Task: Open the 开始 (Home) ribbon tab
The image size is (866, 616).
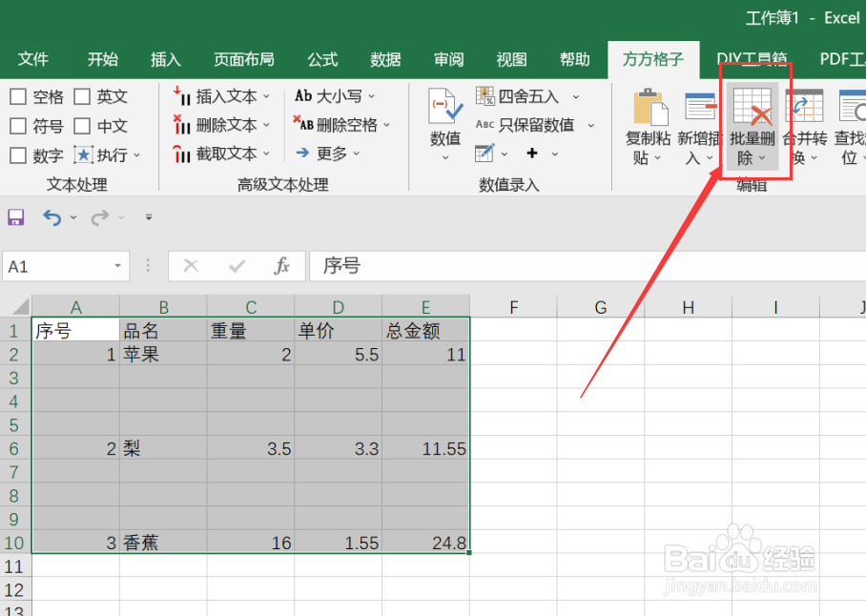Action: (x=101, y=58)
